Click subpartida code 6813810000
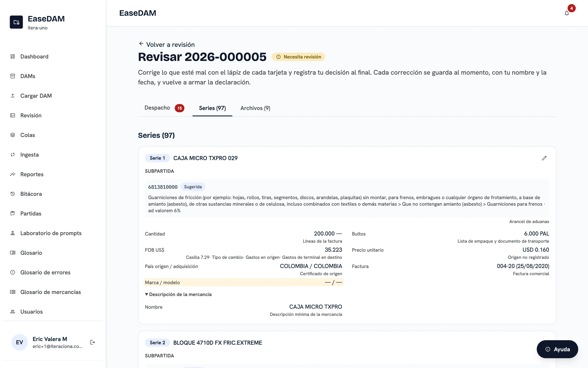This screenshot has width=588, height=368. (163, 187)
